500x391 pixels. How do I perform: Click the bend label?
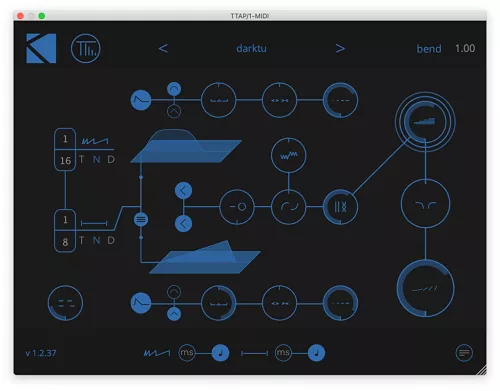point(429,49)
